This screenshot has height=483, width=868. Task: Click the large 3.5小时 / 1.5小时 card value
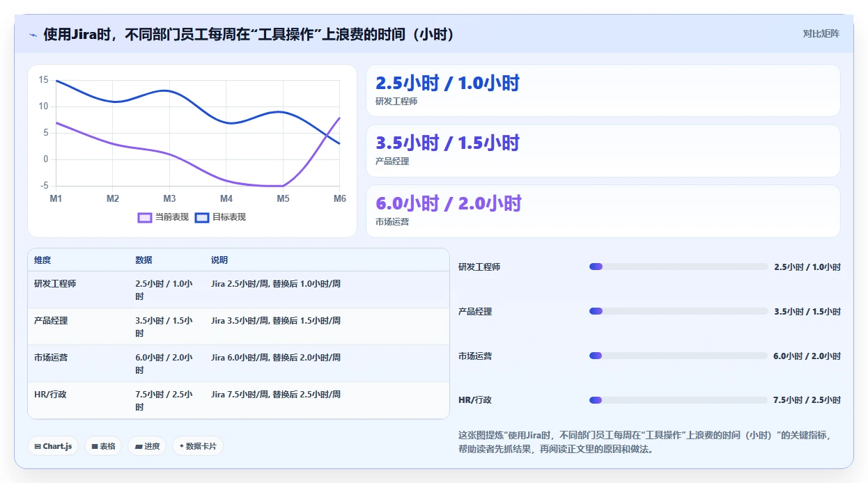click(x=447, y=143)
